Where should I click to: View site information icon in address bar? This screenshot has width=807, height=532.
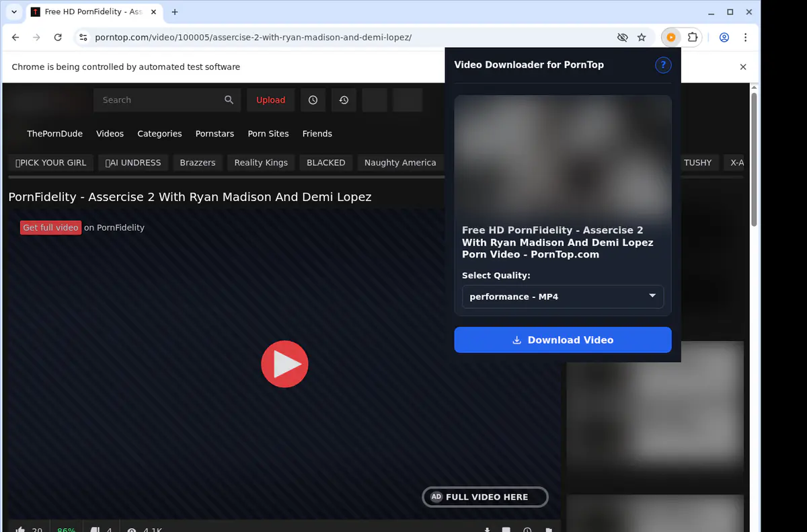pyautogui.click(x=83, y=38)
